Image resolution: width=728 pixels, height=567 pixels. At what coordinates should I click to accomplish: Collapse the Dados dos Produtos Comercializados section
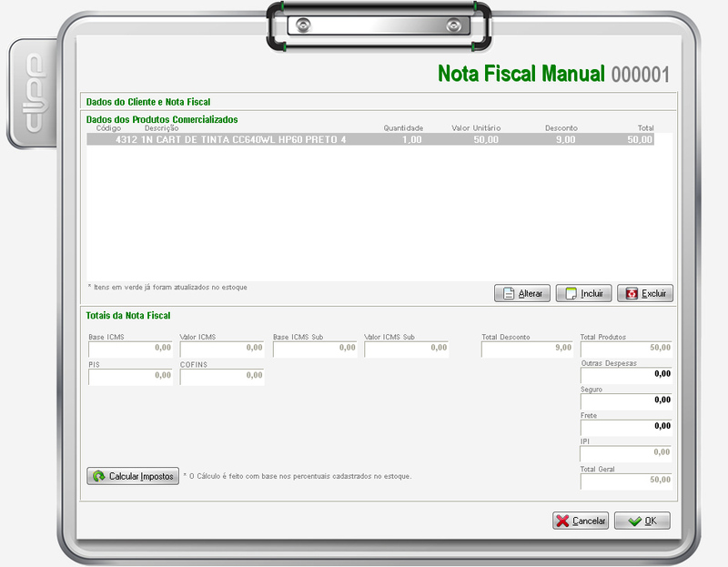pyautogui.click(x=161, y=119)
